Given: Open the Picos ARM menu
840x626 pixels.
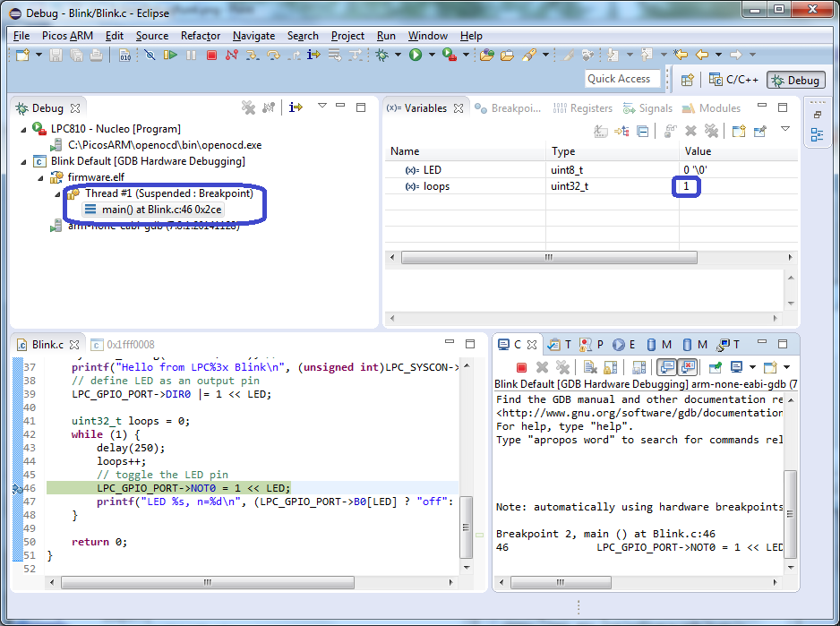Looking at the screenshot, I should 67,36.
